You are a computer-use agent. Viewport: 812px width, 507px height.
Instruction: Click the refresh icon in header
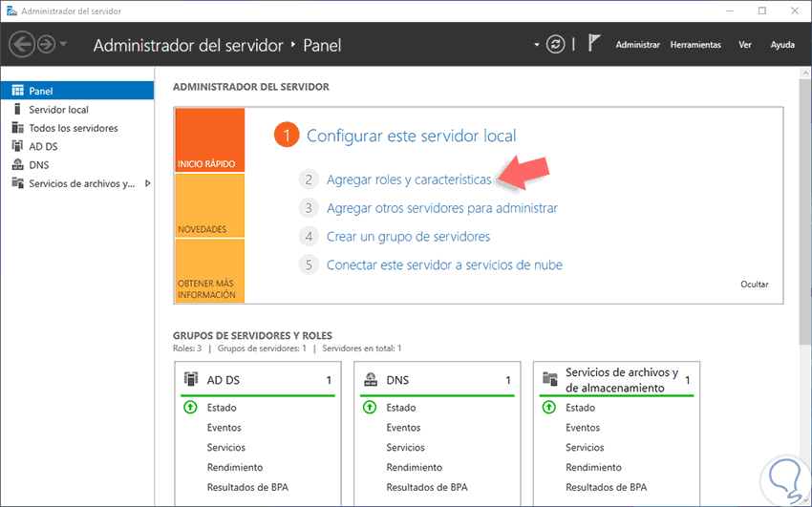click(x=555, y=45)
